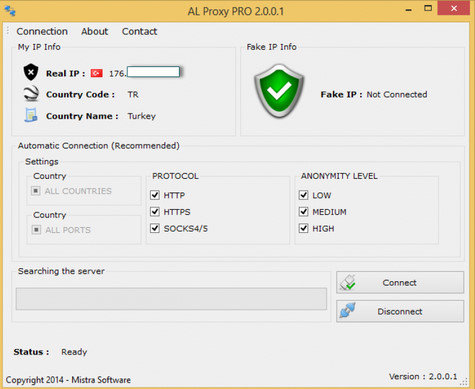Image resolution: width=475 pixels, height=389 pixels.
Task: Click the green shield checkmark icon
Action: coord(279,91)
